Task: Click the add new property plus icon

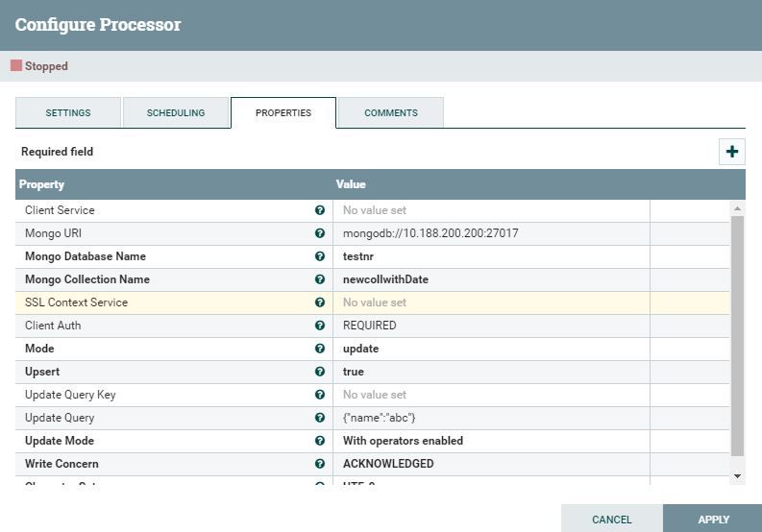Action: (732, 152)
